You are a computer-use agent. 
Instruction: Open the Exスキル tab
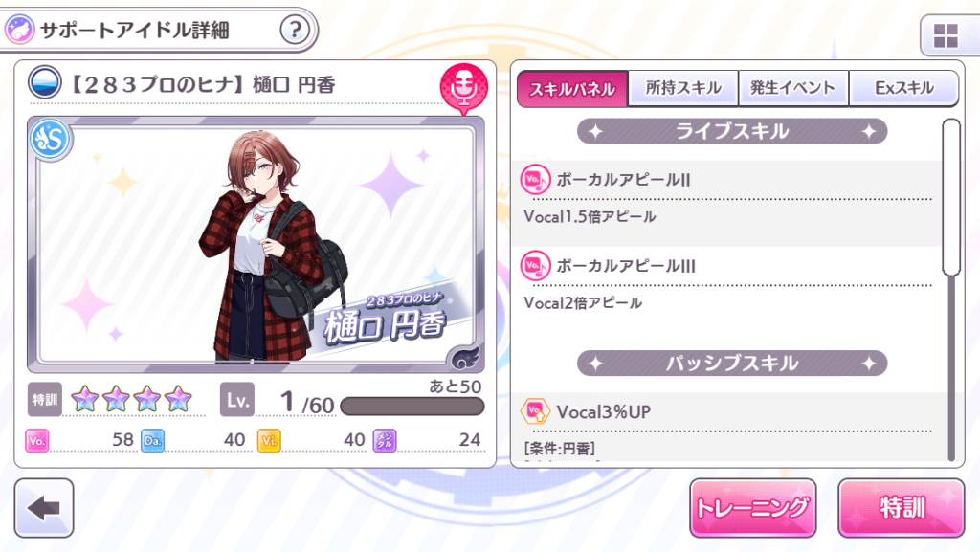click(903, 88)
